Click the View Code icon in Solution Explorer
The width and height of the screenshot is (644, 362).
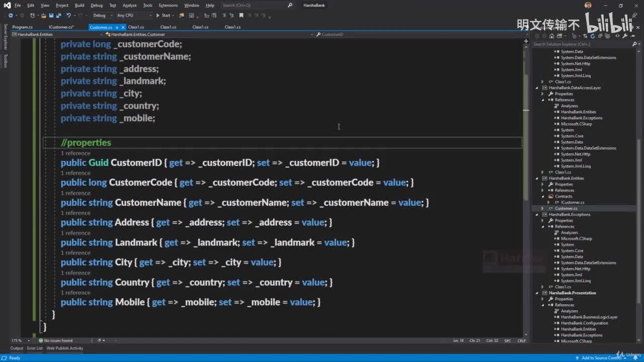coord(617,36)
